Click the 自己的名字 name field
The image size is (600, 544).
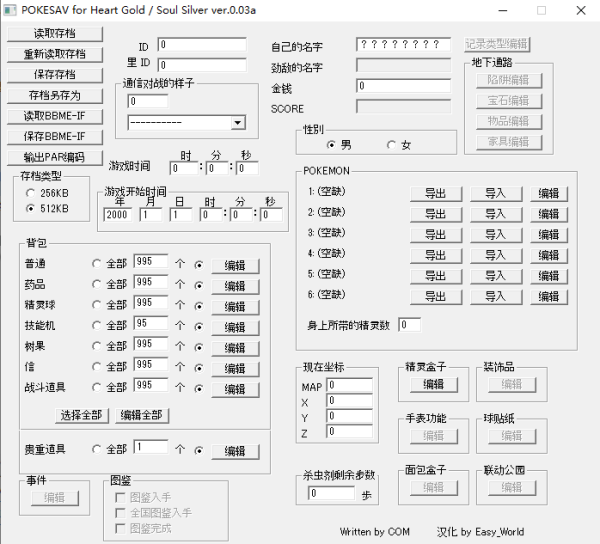point(403,45)
